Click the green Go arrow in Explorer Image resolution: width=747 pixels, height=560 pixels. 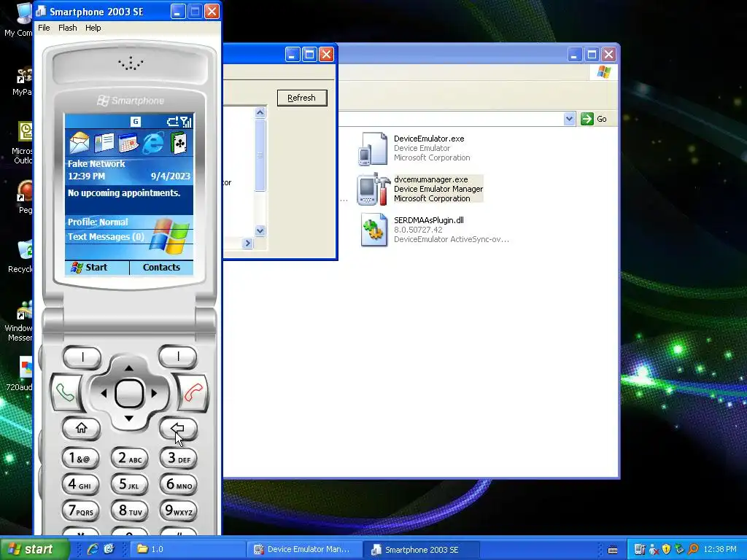pos(587,119)
